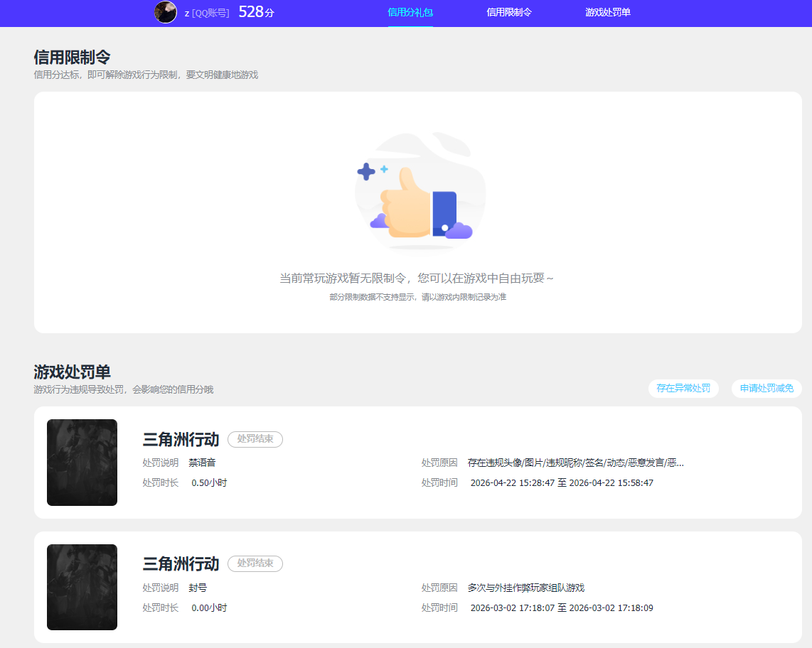Click the 当前常玩游戏暂无限制令 message
Viewport: 812px width, 648px height.
tap(417, 279)
